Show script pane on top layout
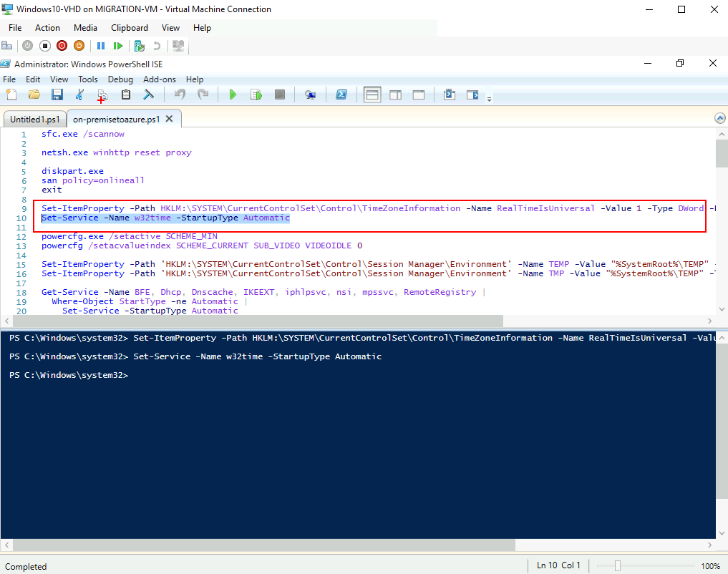The height and width of the screenshot is (574, 728). (x=372, y=94)
